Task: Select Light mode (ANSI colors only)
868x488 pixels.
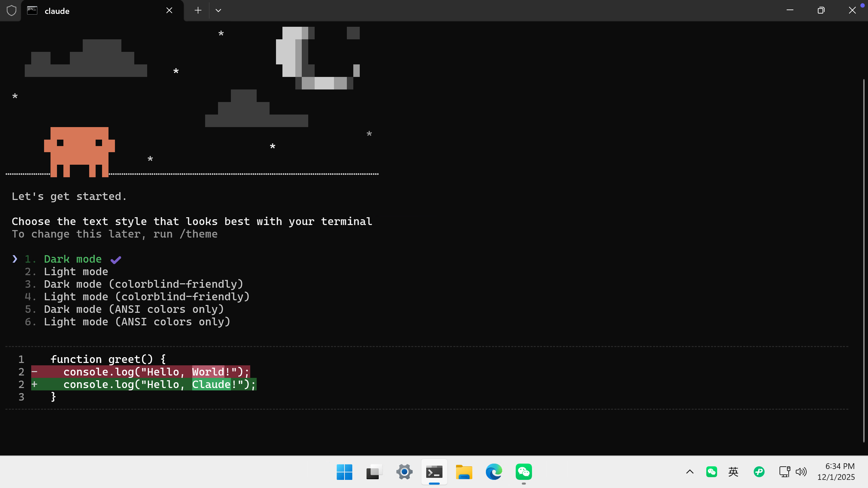Action: tap(137, 322)
